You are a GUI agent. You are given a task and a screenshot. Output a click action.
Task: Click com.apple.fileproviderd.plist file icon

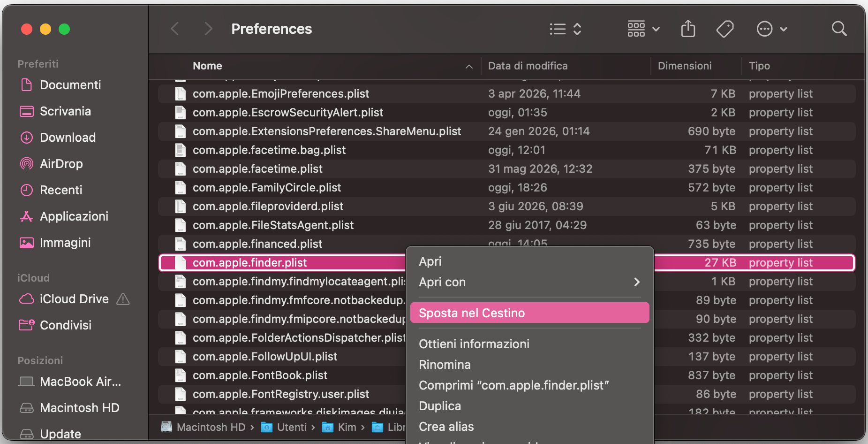(x=180, y=207)
